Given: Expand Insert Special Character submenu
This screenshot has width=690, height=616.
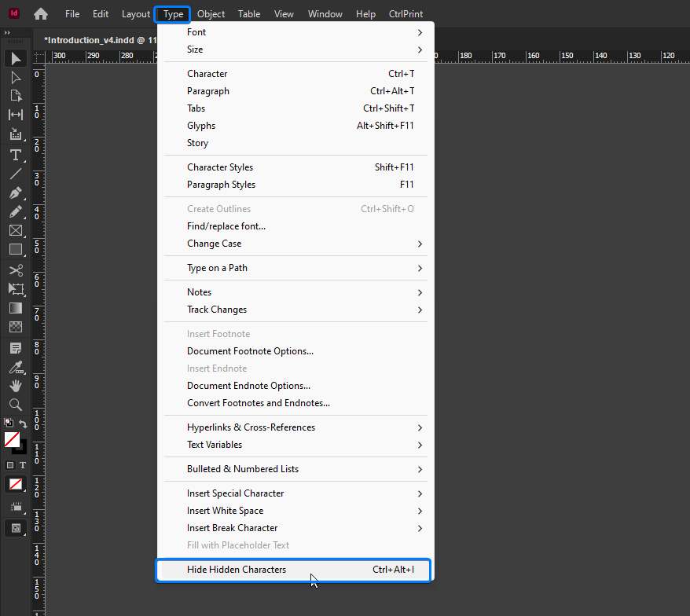Looking at the screenshot, I should tap(295, 493).
